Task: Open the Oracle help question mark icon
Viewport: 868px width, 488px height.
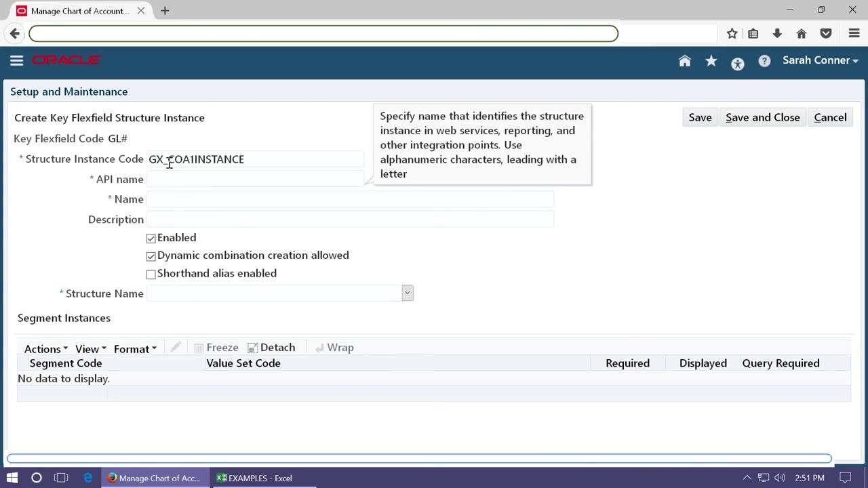Action: [x=764, y=61]
